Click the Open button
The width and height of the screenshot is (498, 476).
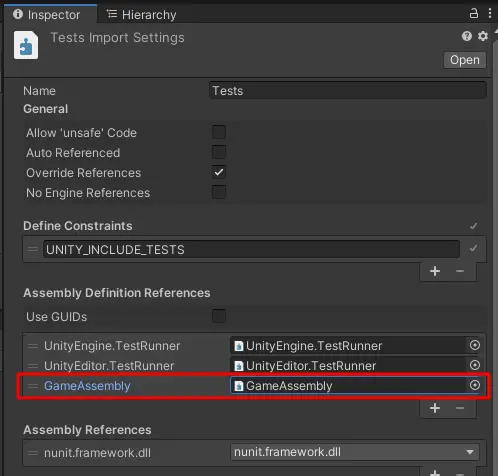465,60
